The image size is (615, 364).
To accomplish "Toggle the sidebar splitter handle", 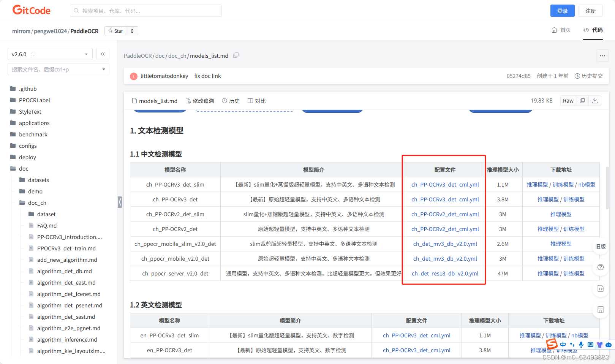I will pos(120,202).
